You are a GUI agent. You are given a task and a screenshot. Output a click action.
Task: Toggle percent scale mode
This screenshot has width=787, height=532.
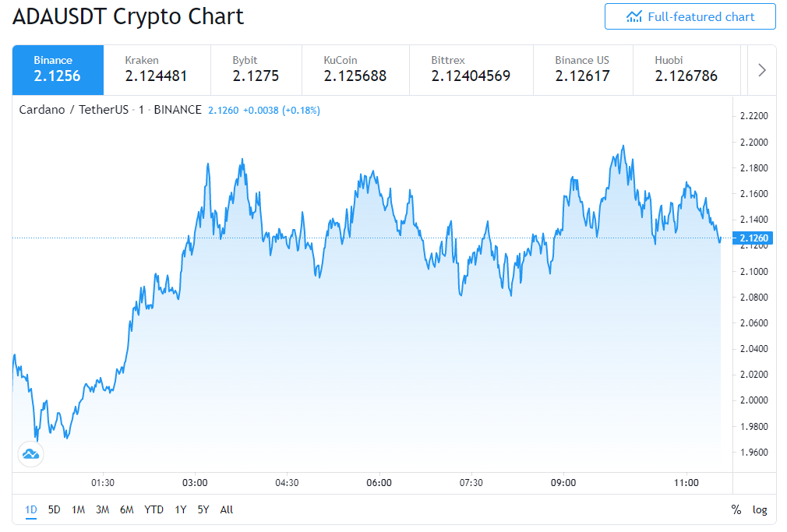click(x=736, y=510)
